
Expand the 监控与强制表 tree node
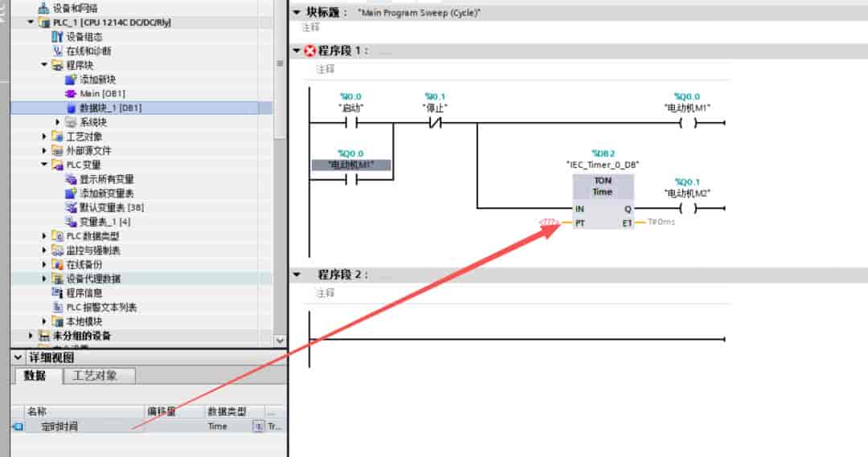tap(44, 251)
